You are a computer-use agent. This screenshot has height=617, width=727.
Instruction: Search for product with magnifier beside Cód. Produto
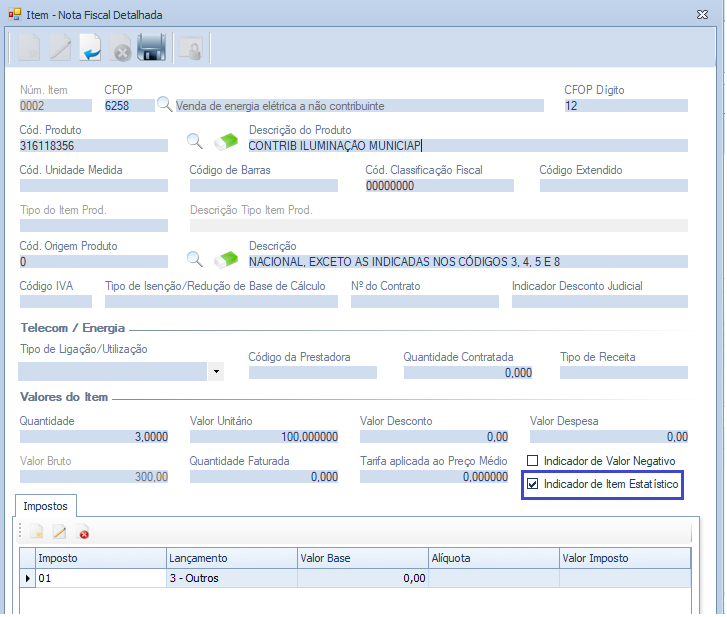click(x=196, y=141)
